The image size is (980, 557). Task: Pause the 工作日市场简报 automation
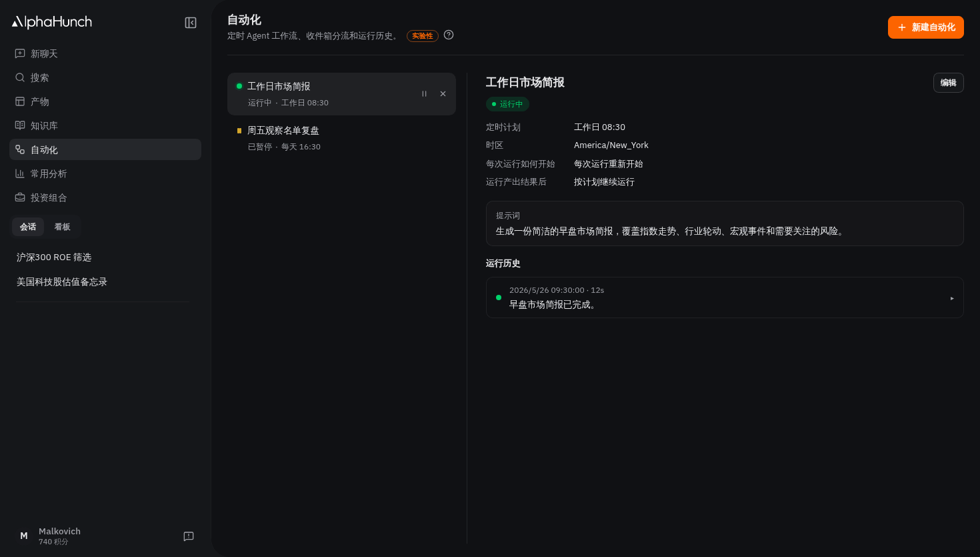pos(424,94)
